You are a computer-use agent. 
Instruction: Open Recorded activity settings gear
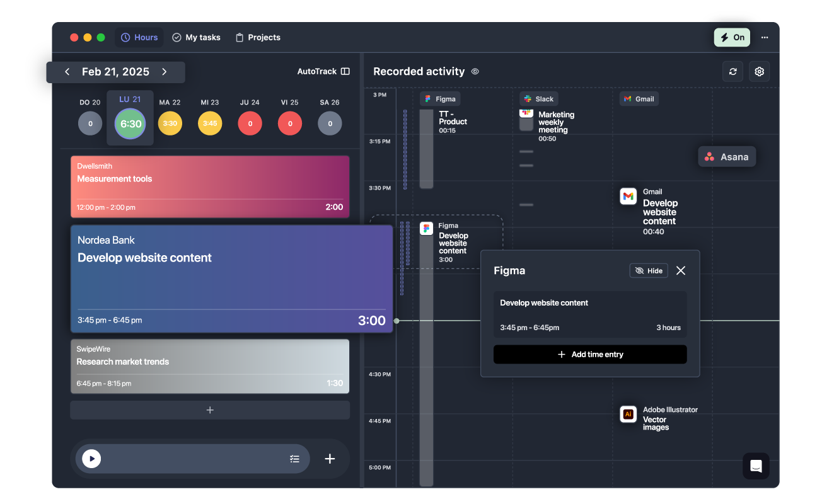(759, 71)
